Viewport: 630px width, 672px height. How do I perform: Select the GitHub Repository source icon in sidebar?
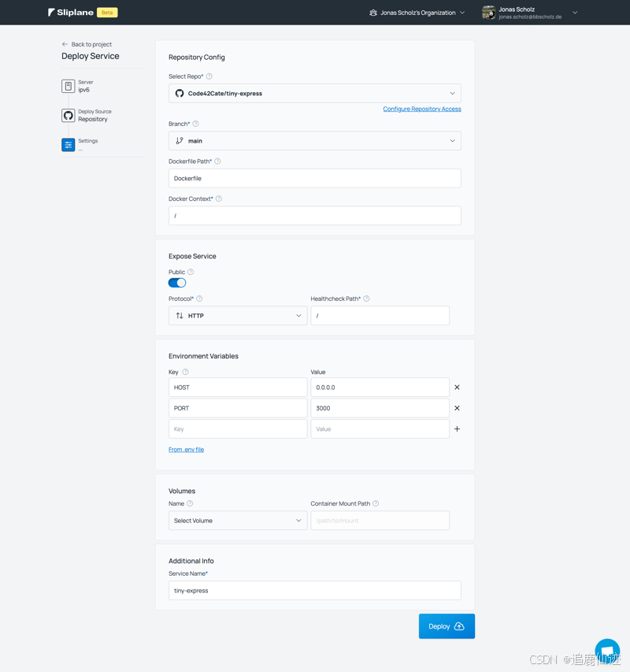pyautogui.click(x=68, y=115)
